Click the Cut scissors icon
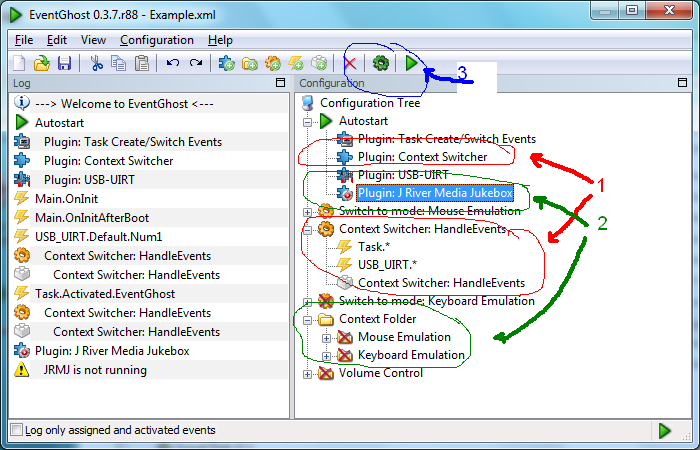 click(x=96, y=63)
